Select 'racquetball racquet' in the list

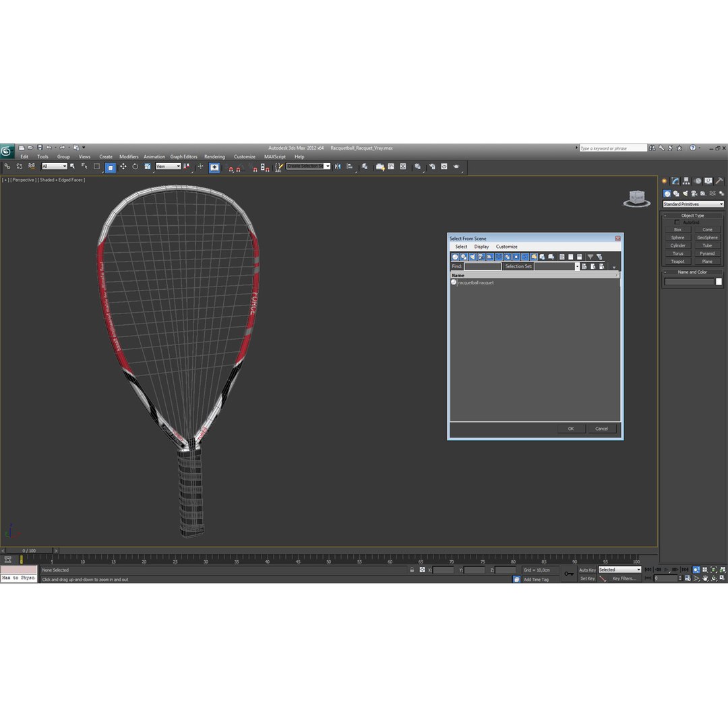pos(475,282)
